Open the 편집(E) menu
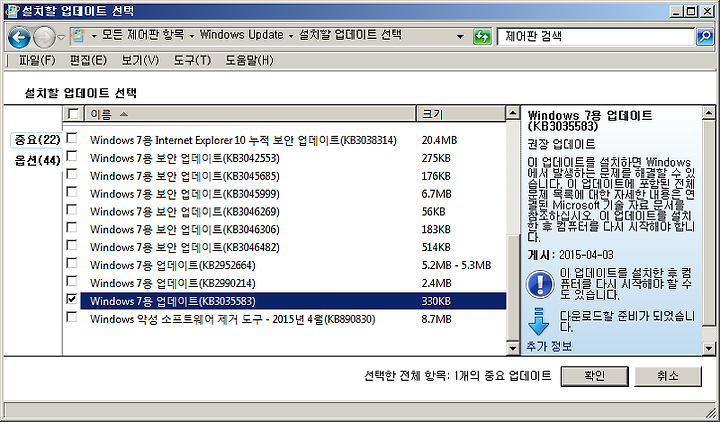720x422 pixels. [88, 60]
